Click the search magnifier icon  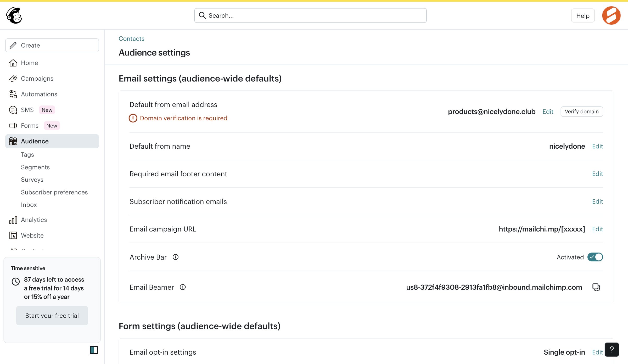coord(202,15)
